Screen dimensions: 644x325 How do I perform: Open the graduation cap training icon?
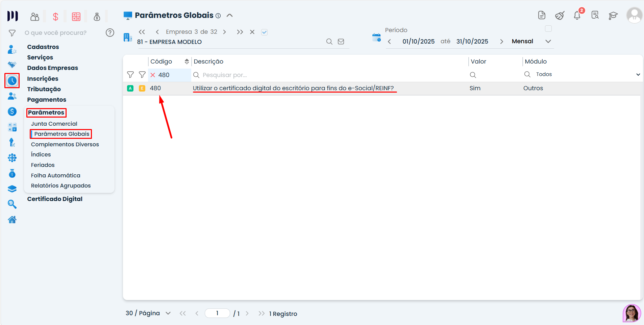point(613,16)
